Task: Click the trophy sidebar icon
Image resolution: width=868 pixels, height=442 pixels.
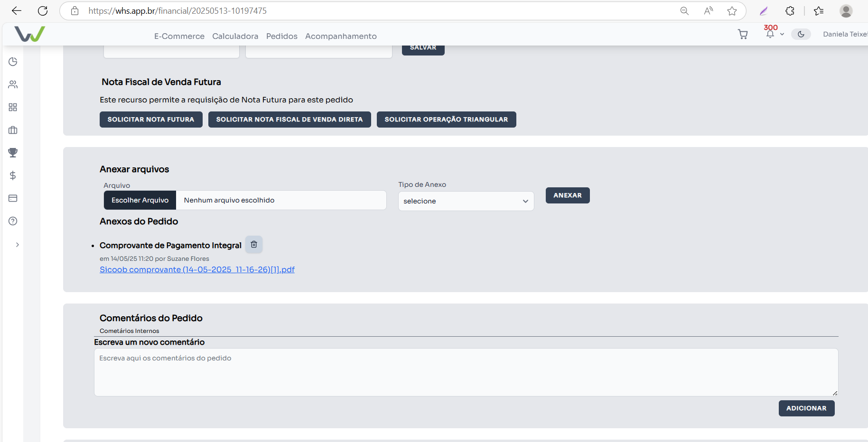Action: [x=13, y=153]
